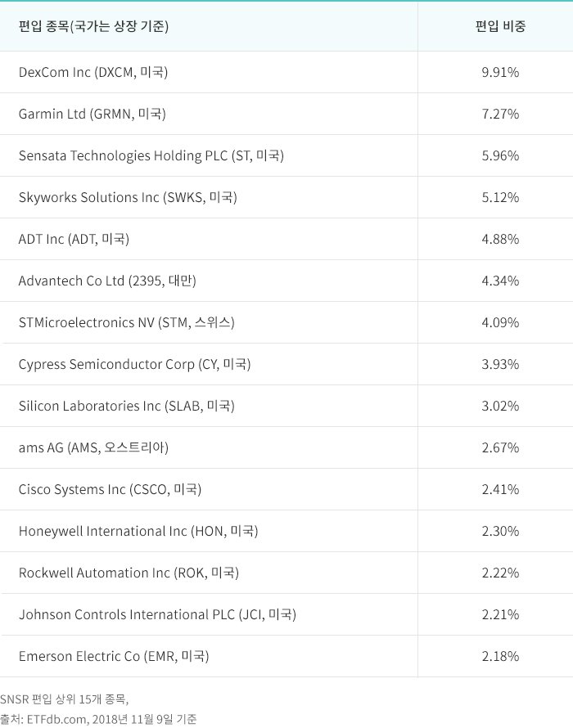Viewport: 573px width, 728px height.
Task: Select Skyworks Solutions Inc (SWKS) name
Action: pos(128,197)
